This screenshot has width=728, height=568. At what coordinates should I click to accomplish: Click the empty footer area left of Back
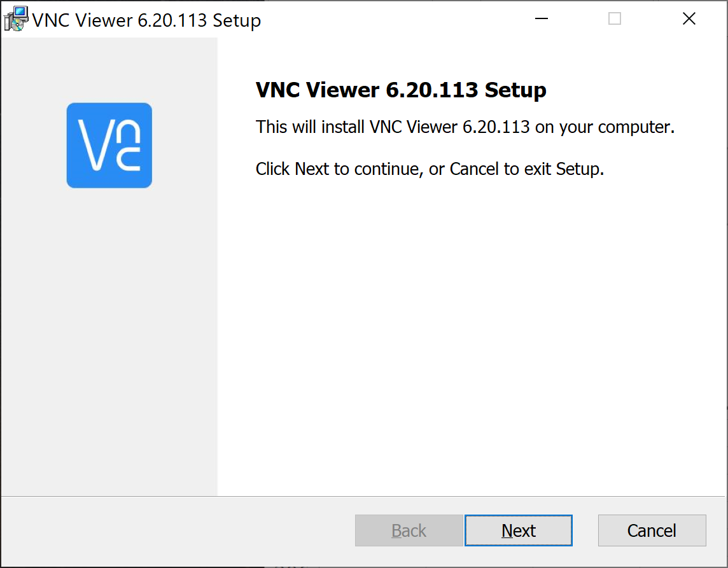(178, 530)
